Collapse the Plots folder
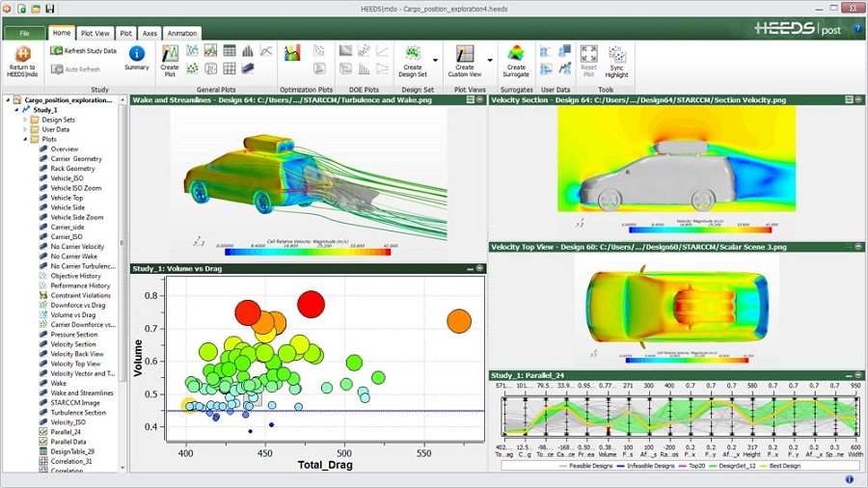The width and height of the screenshot is (868, 488). pos(25,139)
